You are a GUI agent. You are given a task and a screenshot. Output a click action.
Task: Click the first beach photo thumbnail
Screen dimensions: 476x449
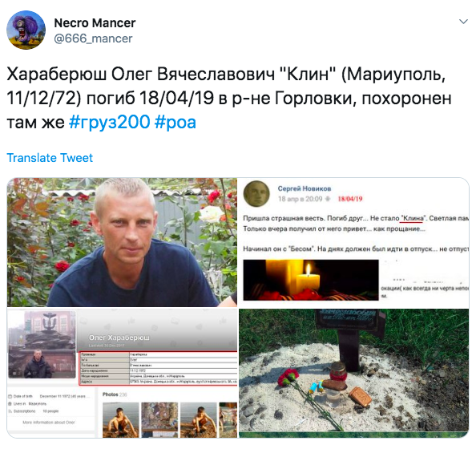(120, 420)
